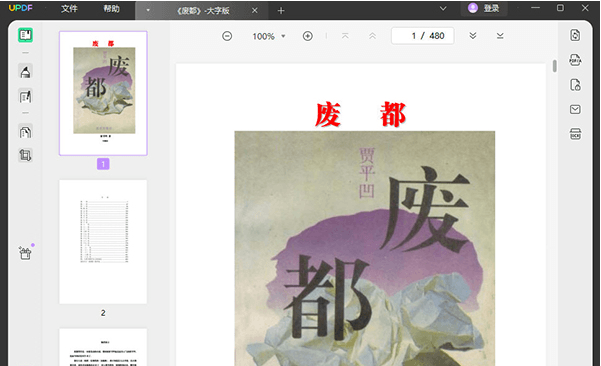Click the document vertical scrollbar handle
Image resolution: width=601 pixels, height=366 pixels.
pyautogui.click(x=554, y=66)
